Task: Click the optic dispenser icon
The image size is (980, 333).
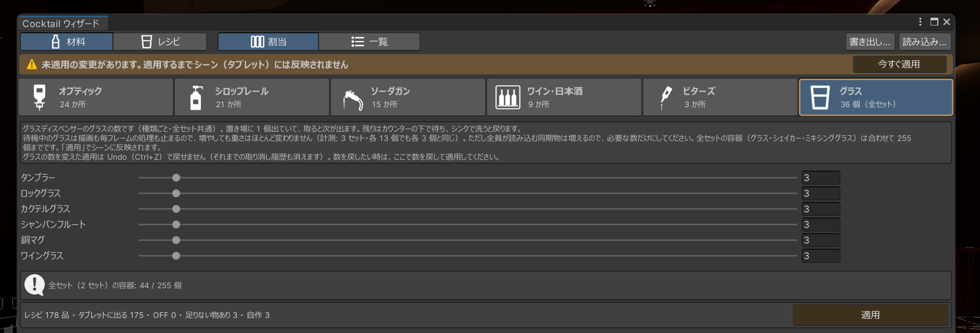Action: pyautogui.click(x=39, y=97)
